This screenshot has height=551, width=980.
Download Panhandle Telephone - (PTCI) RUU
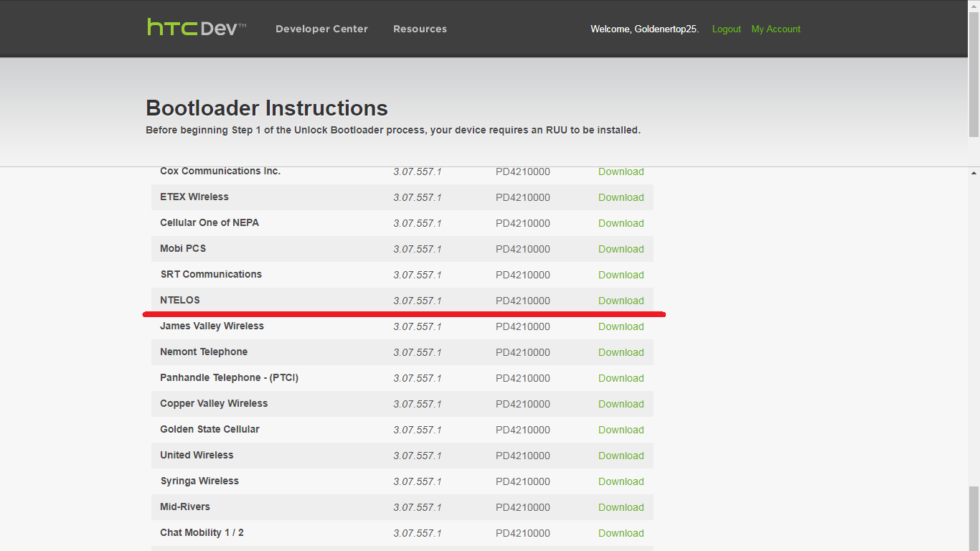pos(621,378)
